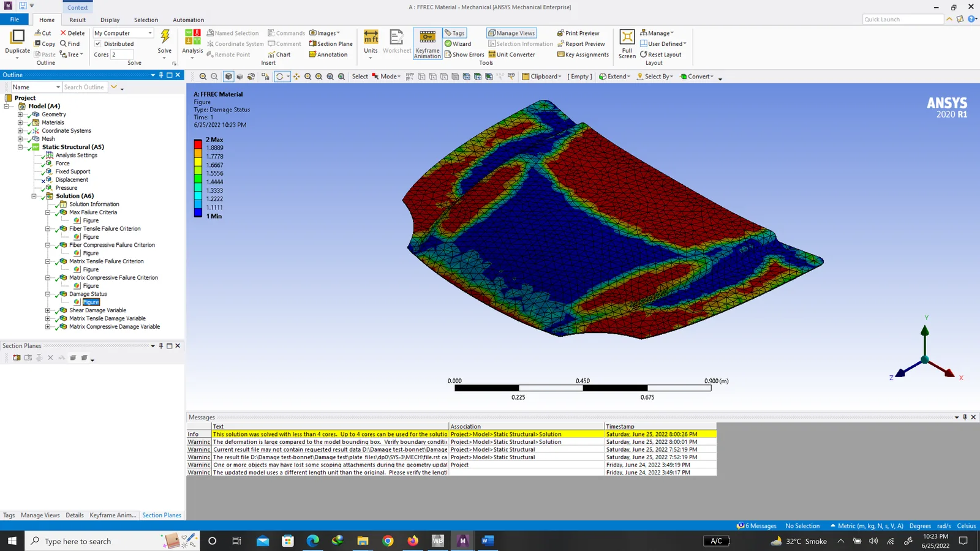This screenshot has width=980, height=551.
Task: Toggle the rotate mode button in graphics toolbar
Action: [280, 77]
